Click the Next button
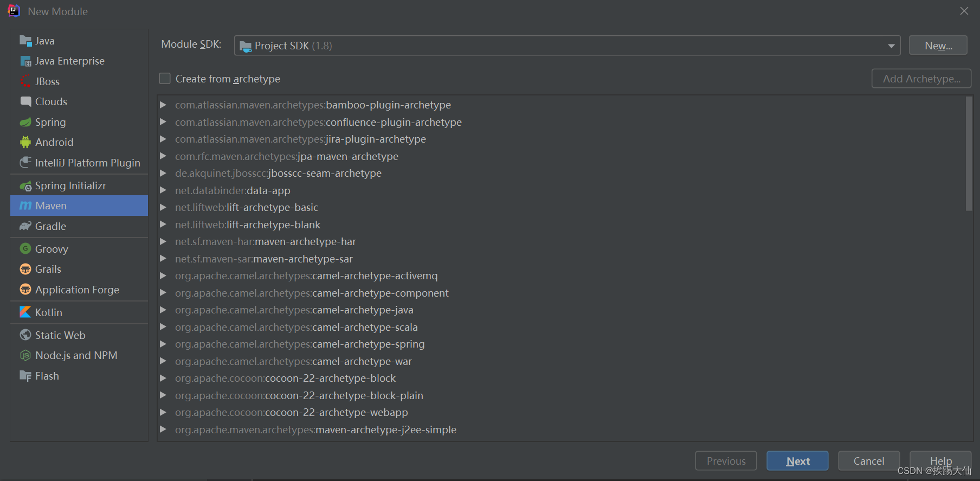 pos(797,461)
